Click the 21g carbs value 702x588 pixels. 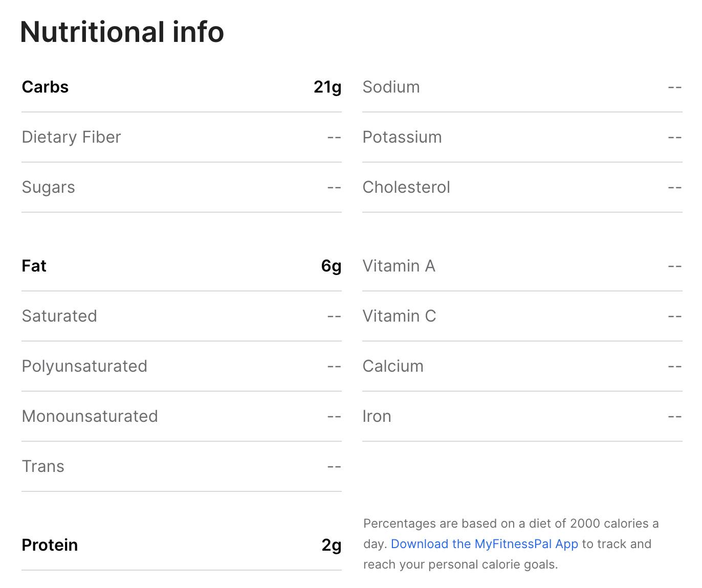[x=327, y=87]
